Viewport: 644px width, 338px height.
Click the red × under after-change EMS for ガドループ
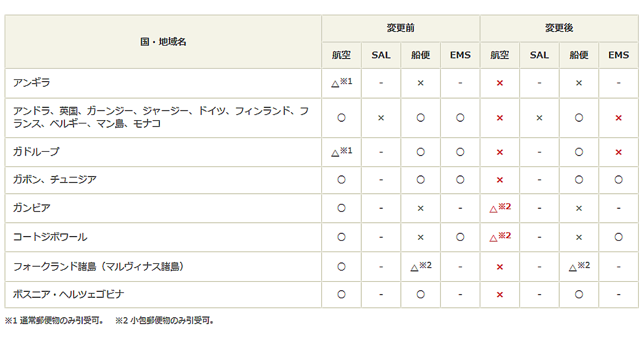618,152
